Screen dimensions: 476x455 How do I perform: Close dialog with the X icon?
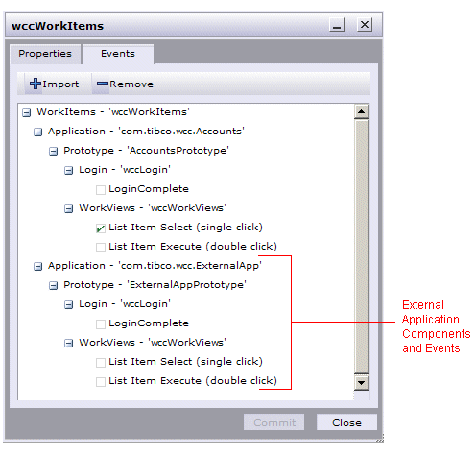365,25
